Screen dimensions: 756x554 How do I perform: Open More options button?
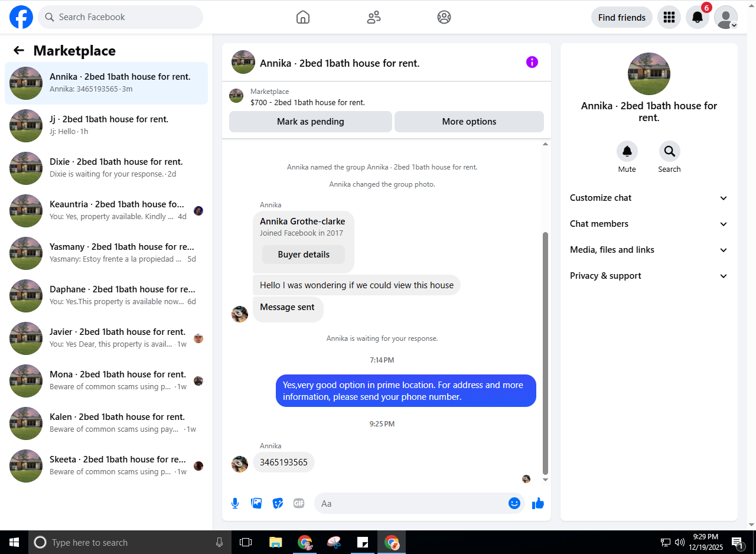coord(469,122)
